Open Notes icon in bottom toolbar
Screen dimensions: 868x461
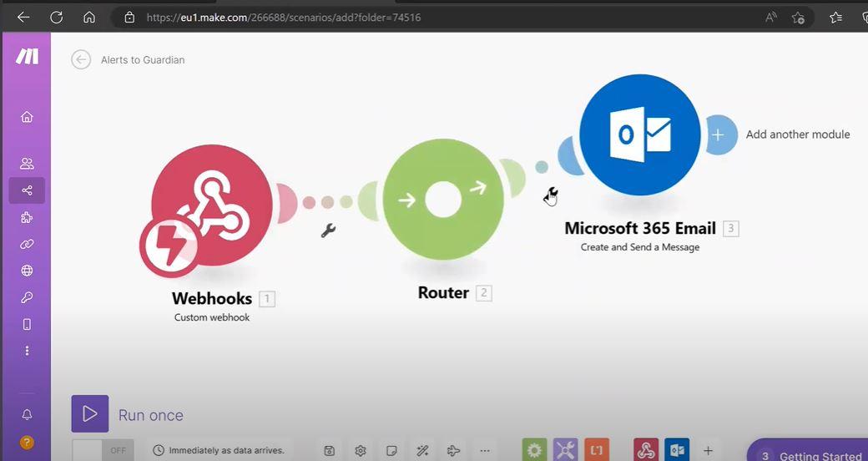coord(391,450)
